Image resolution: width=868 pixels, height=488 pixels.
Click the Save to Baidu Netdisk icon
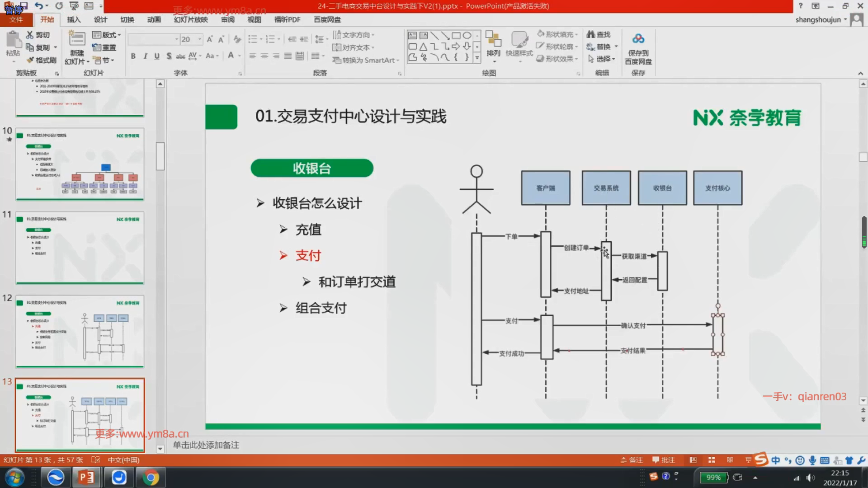click(x=638, y=39)
